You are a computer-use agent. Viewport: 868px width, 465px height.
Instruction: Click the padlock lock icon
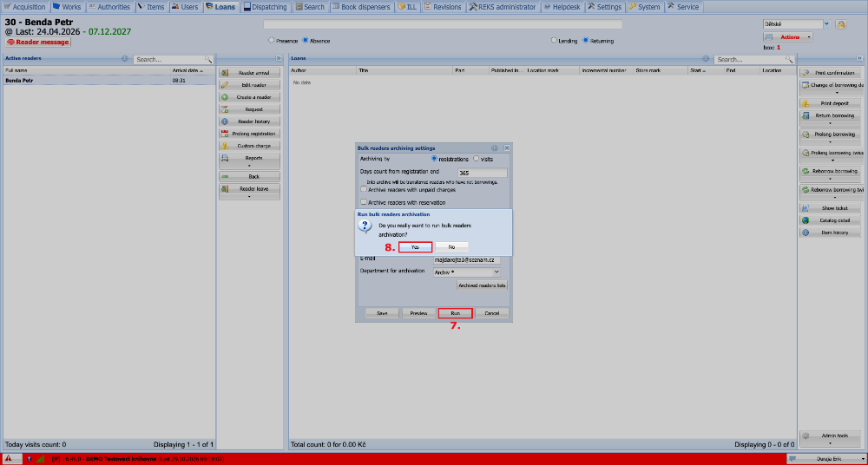841,24
